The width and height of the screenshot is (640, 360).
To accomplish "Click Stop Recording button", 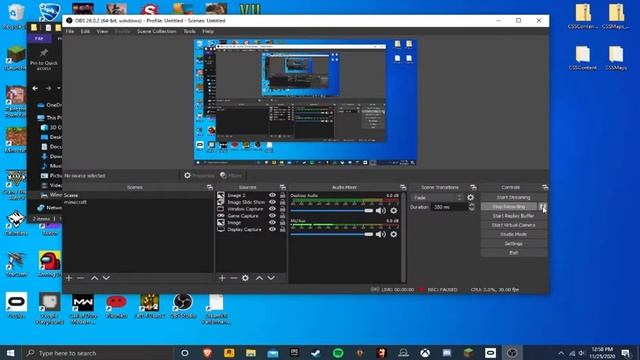I will coord(509,207).
